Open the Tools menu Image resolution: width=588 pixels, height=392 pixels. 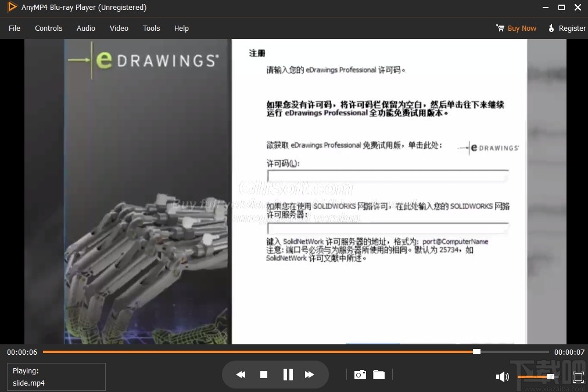click(x=151, y=28)
